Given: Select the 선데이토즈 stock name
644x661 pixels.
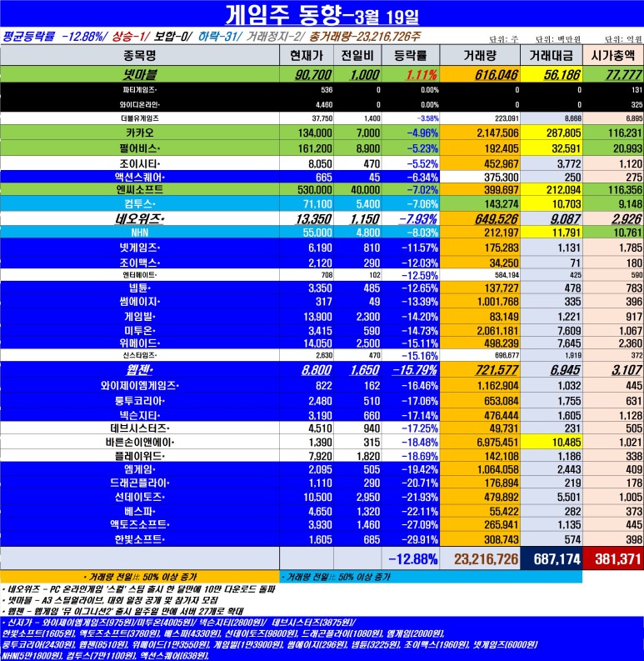Looking at the screenshot, I should [139, 498].
